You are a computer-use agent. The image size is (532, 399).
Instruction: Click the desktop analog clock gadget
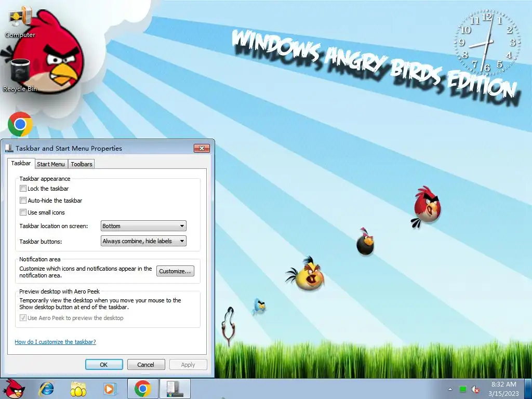coord(487,43)
